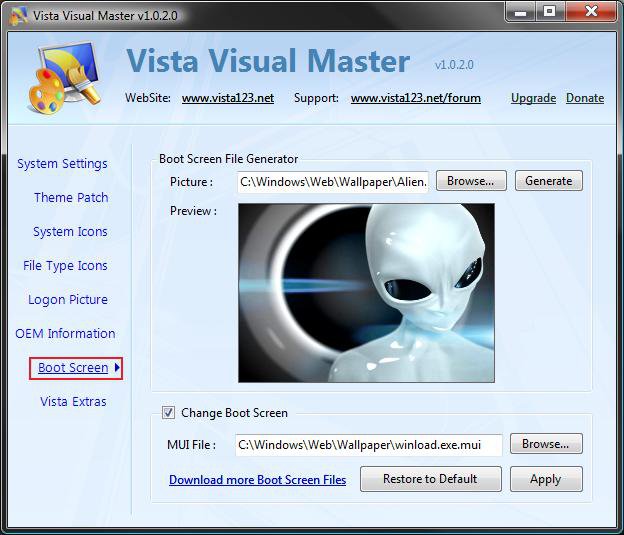Click the v1.0.2.0 version text in header
Viewport: 624px width, 535px height.
coord(454,64)
